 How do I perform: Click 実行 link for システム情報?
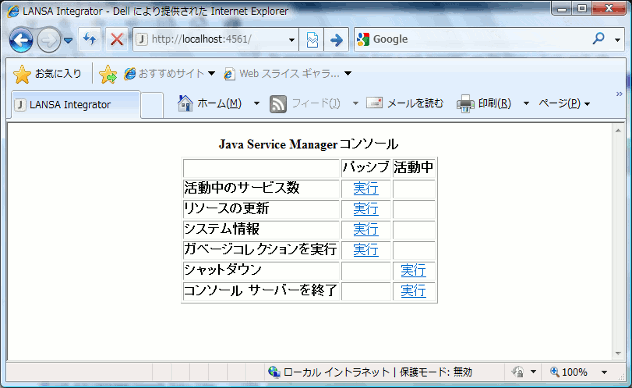pos(366,229)
